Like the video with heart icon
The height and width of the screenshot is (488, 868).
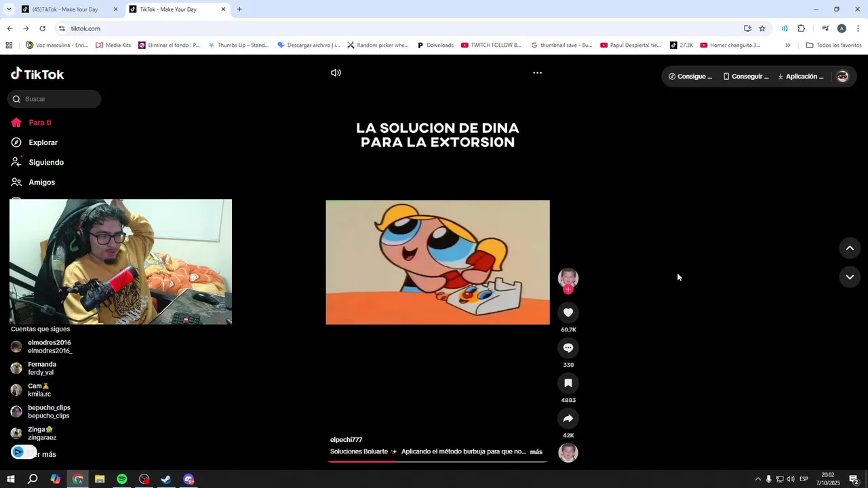coord(568,312)
